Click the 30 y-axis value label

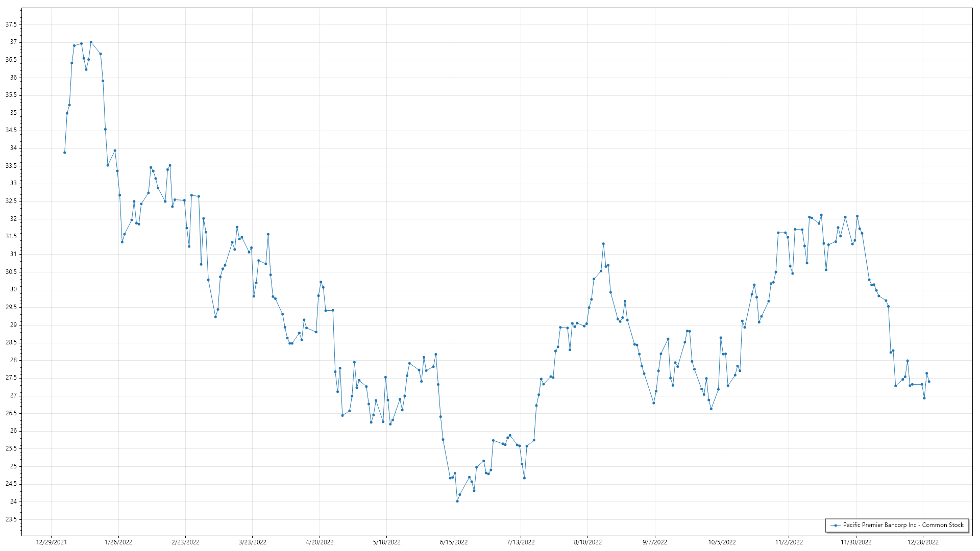[13, 289]
